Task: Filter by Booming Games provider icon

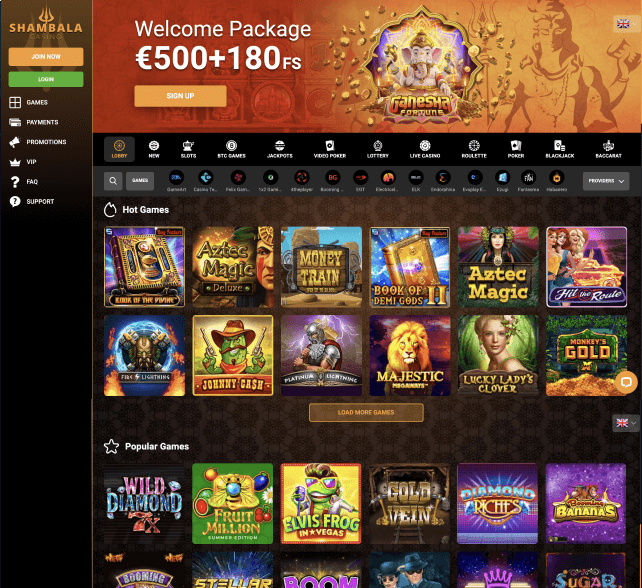Action: 332,178
